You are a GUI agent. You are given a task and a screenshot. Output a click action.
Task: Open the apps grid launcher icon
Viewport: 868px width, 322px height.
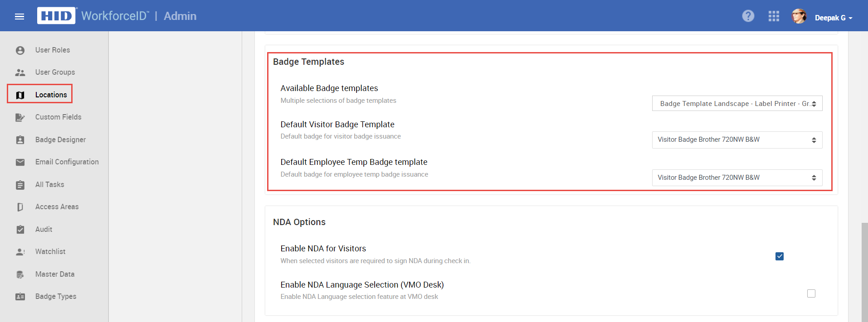click(774, 16)
